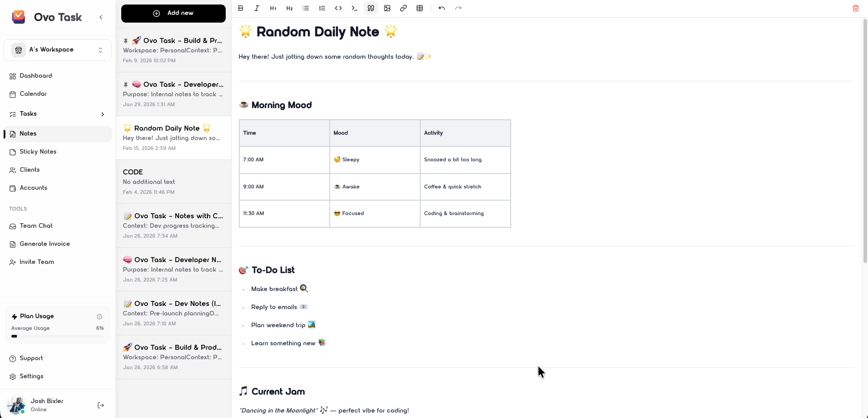This screenshot has height=418, width=868.
Task: Toggle inline code formatting
Action: click(x=338, y=8)
